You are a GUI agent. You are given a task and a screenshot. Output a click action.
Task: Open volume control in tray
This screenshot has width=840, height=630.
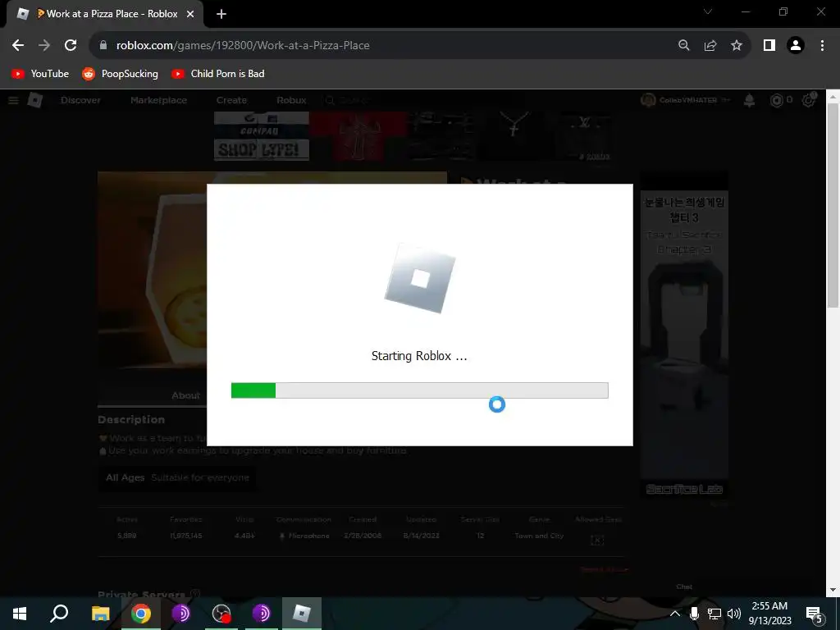(734, 614)
